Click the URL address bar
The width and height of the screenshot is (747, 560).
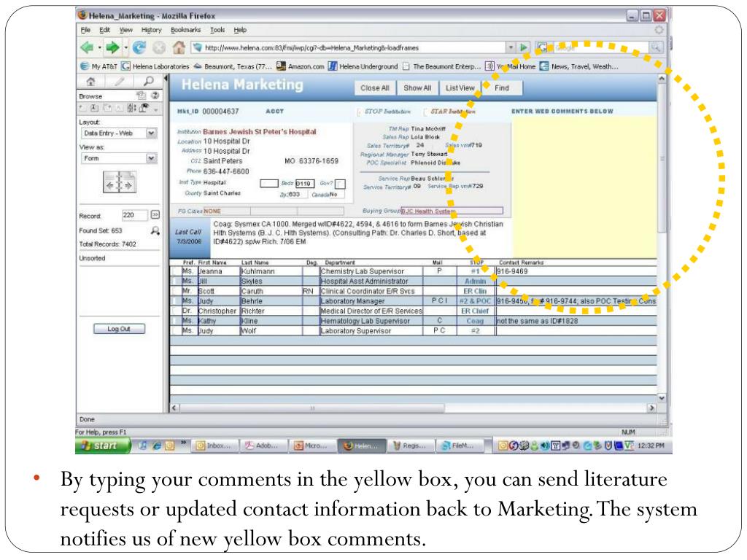(x=349, y=47)
